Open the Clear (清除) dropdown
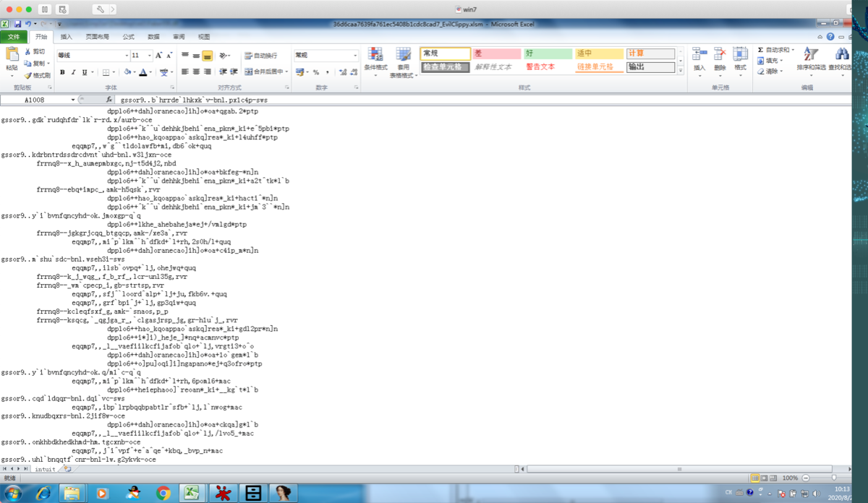 770,72
